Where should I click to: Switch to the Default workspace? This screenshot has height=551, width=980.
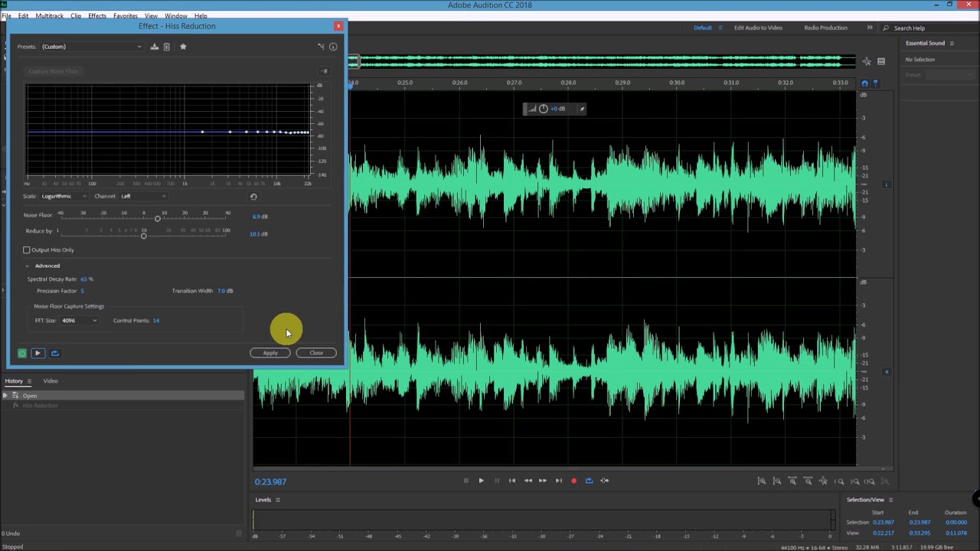click(x=702, y=28)
